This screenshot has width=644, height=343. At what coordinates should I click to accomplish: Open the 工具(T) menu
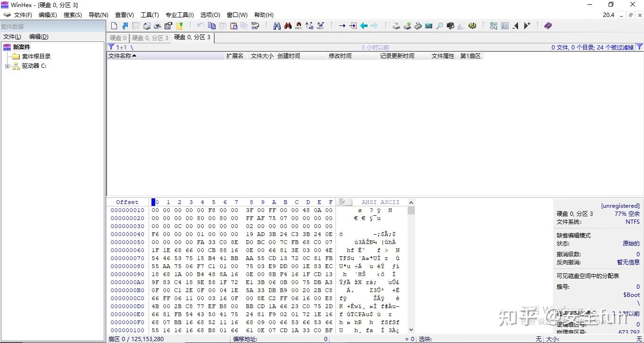point(150,15)
